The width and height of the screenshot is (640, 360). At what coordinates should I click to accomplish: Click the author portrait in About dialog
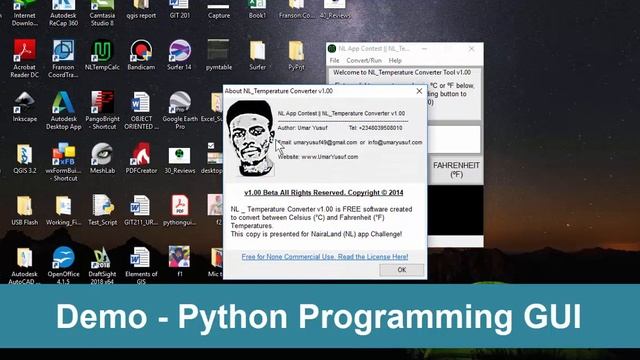click(250, 138)
